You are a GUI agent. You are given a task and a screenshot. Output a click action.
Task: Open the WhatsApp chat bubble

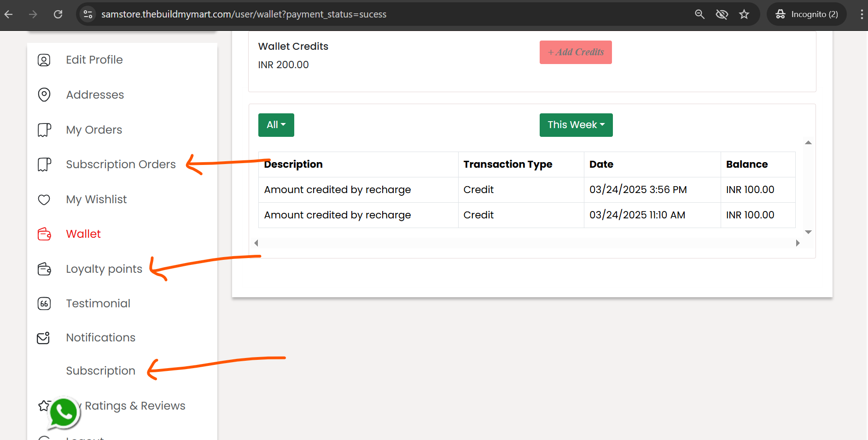(x=64, y=412)
